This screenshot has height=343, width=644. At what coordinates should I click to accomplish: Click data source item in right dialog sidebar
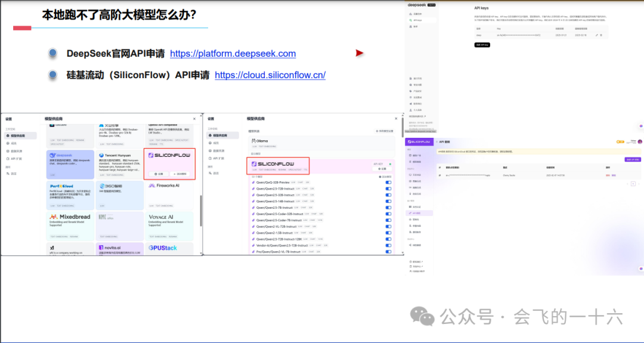tap(215, 151)
